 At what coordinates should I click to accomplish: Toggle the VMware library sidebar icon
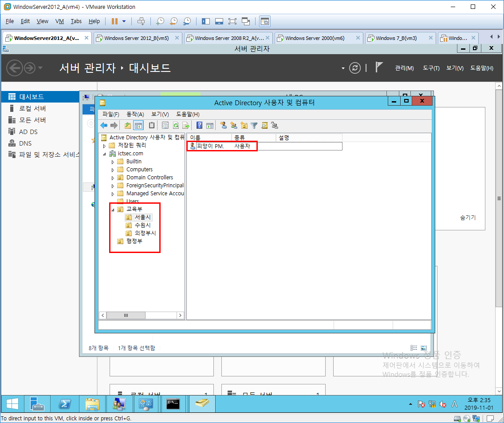(206, 21)
